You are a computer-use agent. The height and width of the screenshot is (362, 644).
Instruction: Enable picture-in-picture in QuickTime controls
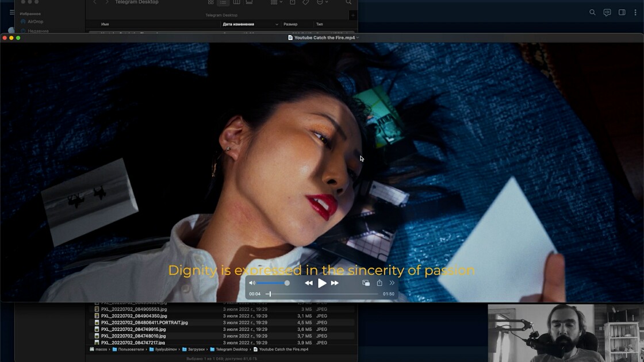pos(366,283)
